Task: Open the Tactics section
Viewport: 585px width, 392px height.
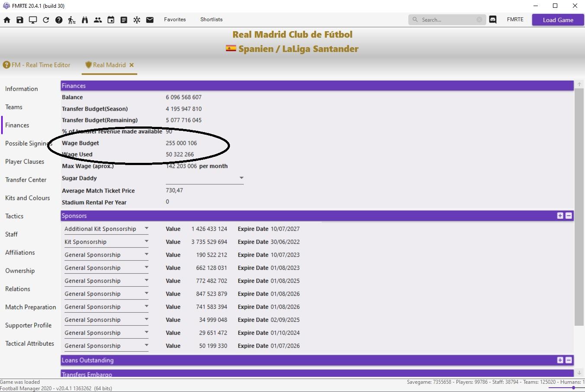Action: [14, 216]
